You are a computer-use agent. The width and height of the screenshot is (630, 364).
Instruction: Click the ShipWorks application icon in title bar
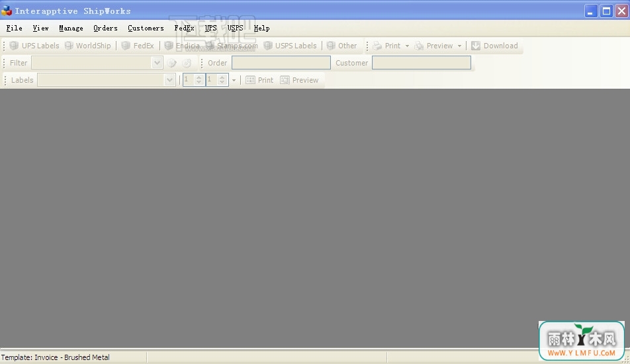[7, 11]
